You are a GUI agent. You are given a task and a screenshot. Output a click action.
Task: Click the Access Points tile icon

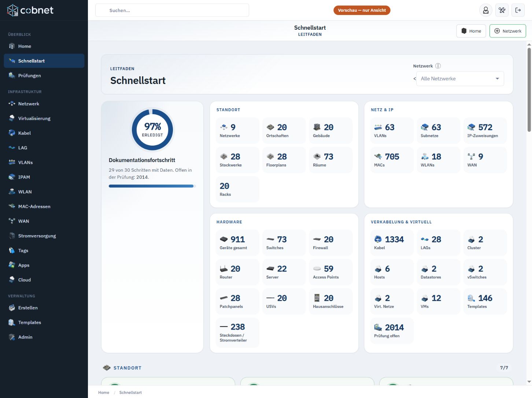click(x=317, y=269)
